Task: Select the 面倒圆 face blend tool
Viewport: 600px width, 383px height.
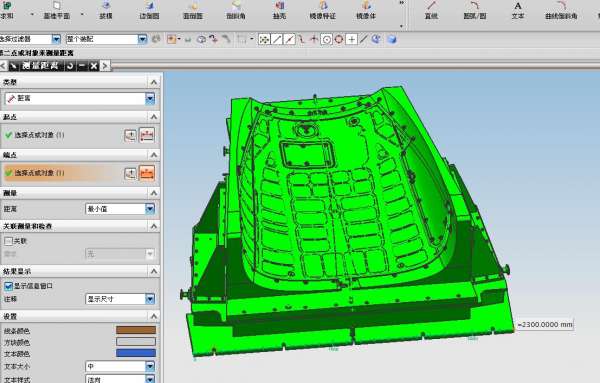Action: (x=193, y=10)
